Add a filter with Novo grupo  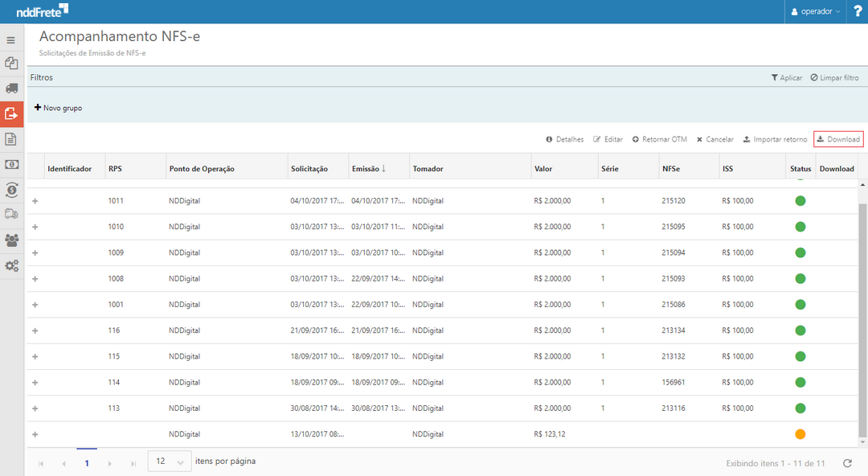point(58,108)
